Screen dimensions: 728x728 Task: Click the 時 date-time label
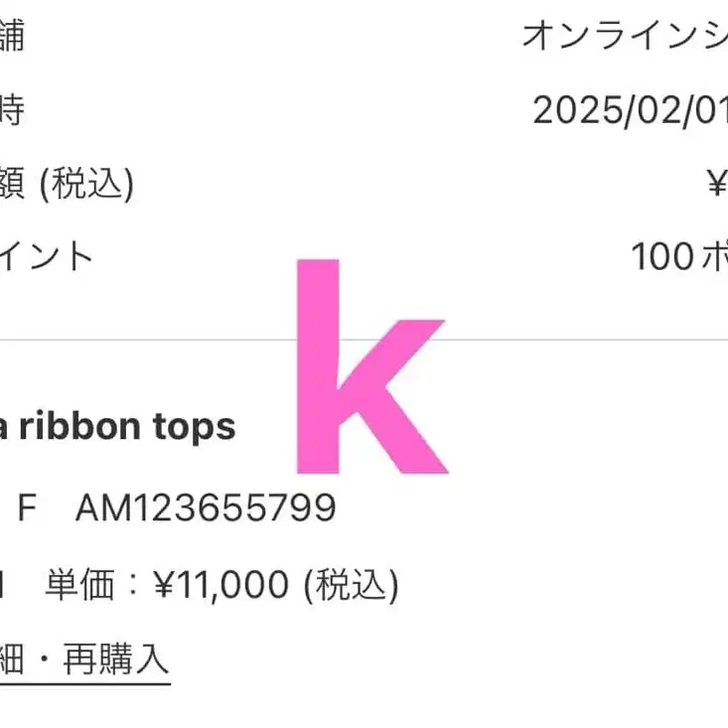(x=11, y=110)
